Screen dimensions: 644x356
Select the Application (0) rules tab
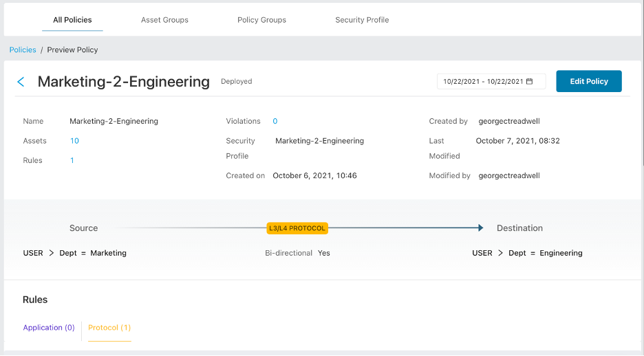[49, 327]
